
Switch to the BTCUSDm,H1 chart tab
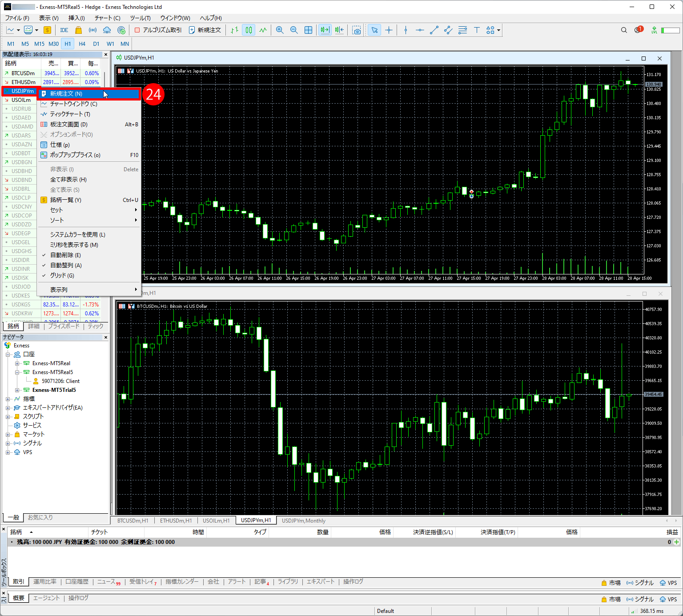tap(133, 521)
